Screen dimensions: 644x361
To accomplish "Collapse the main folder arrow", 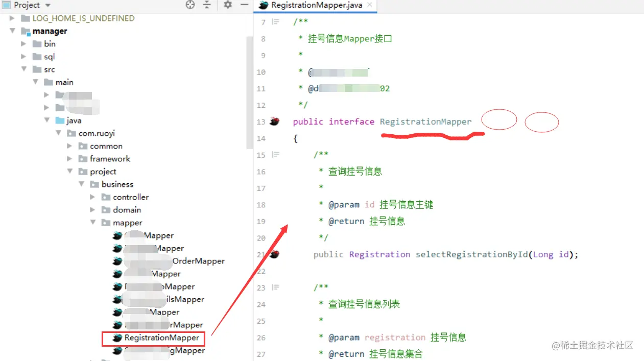I will tap(35, 82).
